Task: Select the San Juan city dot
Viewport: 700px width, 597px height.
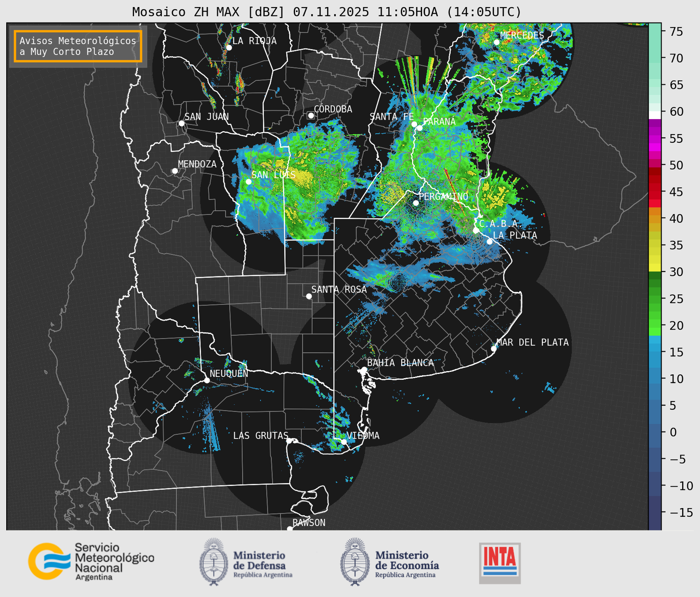Action: 181,123
